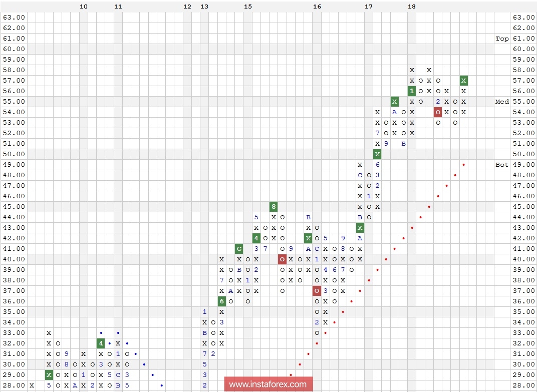Click the green X cell at 29.00
Image resolution: width=537 pixels, height=392 pixels.
(49, 374)
